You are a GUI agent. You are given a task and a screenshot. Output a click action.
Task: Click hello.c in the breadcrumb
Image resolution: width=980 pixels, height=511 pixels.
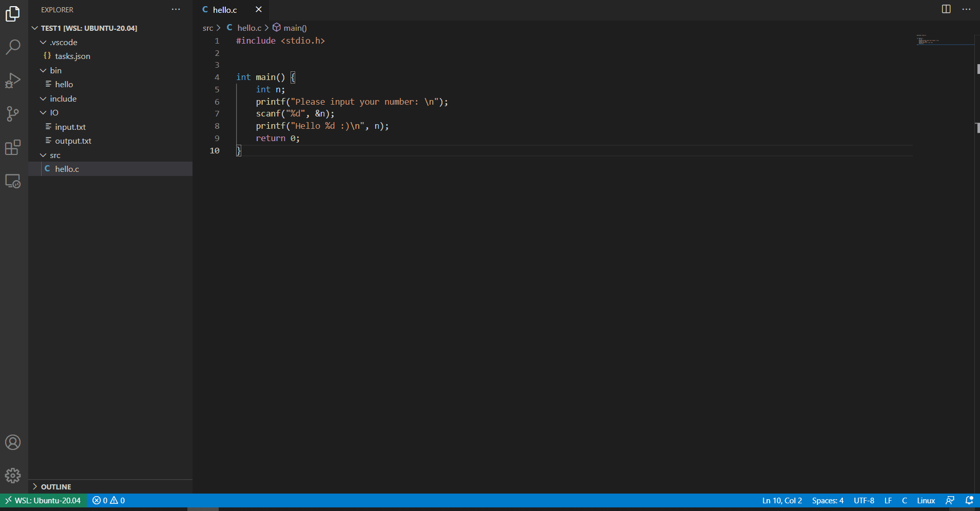tap(249, 28)
